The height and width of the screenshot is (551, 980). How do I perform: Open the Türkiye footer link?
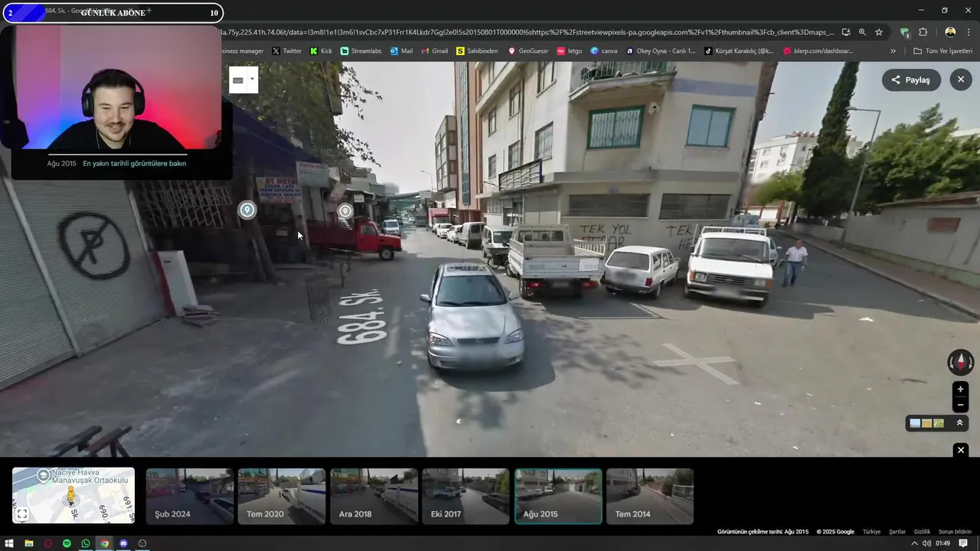871,532
